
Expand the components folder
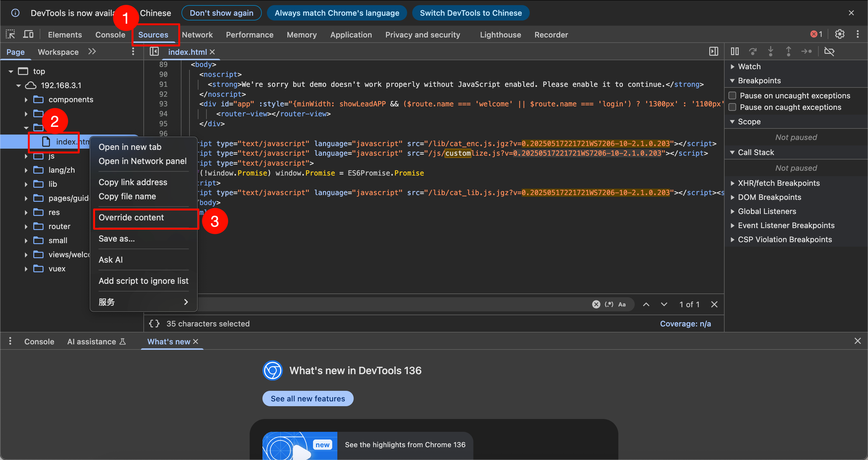(x=26, y=100)
